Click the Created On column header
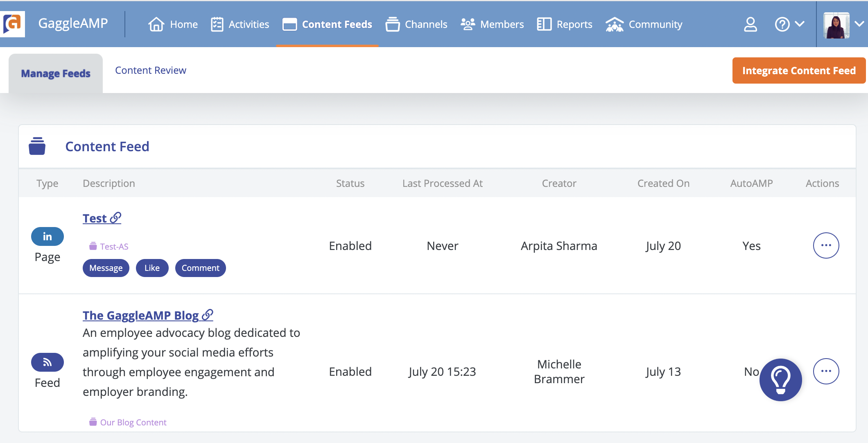Screen dimensions: 868x443 pos(663,183)
